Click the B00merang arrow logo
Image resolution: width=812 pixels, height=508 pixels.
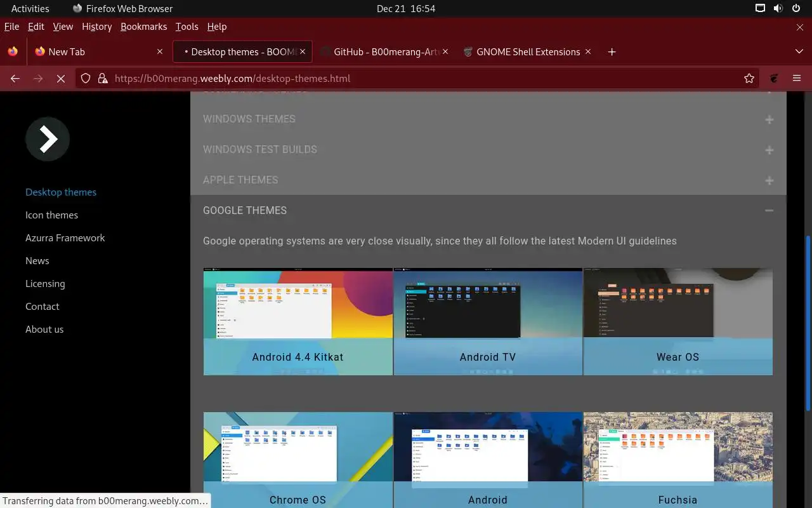pos(48,139)
